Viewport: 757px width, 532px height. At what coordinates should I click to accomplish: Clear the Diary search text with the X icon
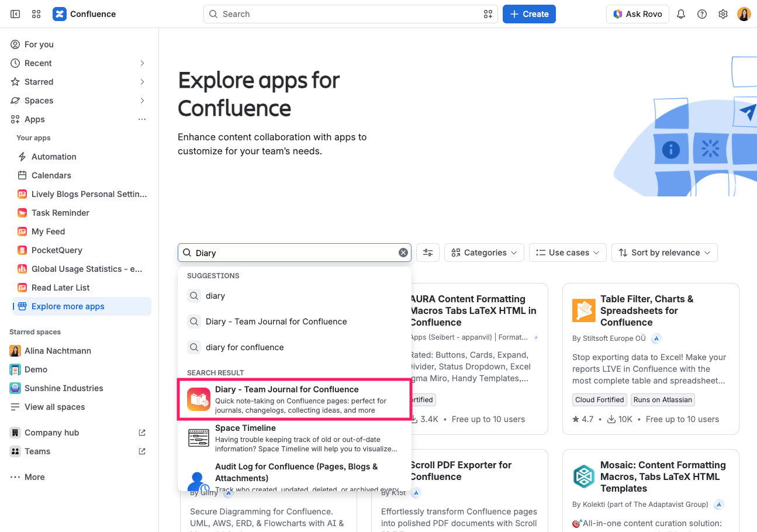403,253
